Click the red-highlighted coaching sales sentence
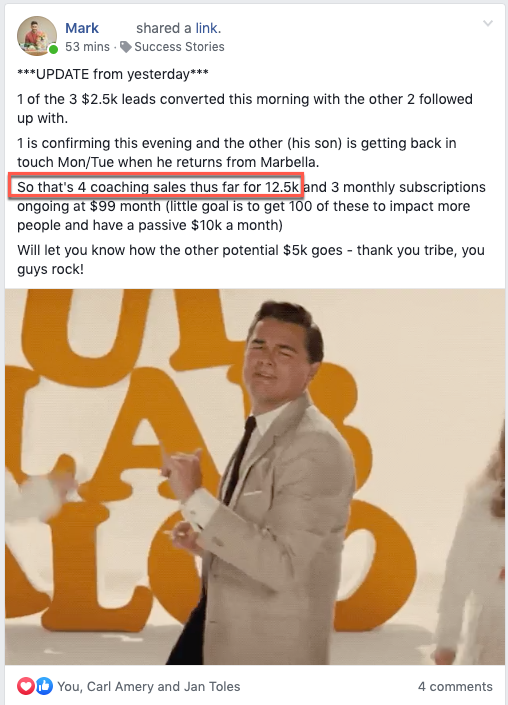508x705 pixels. (156, 187)
